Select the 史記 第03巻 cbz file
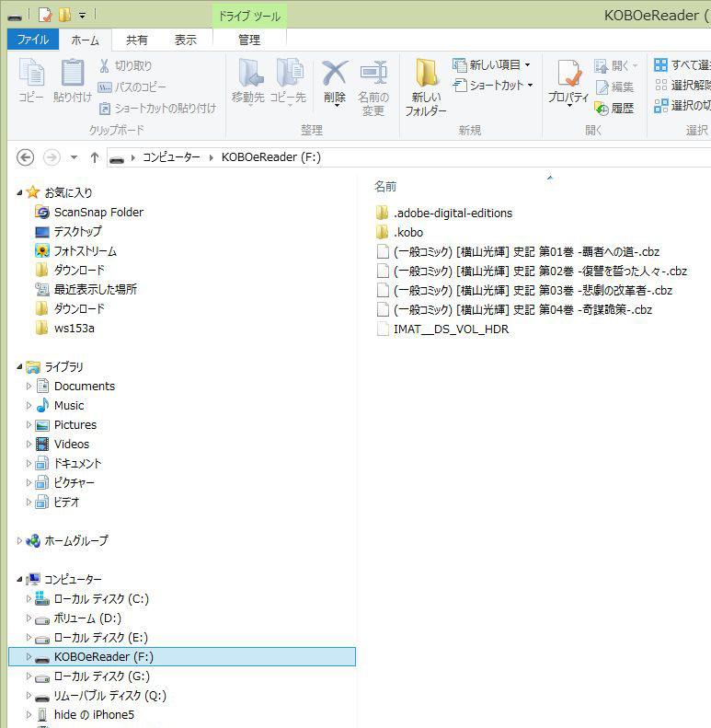 tap(524, 290)
